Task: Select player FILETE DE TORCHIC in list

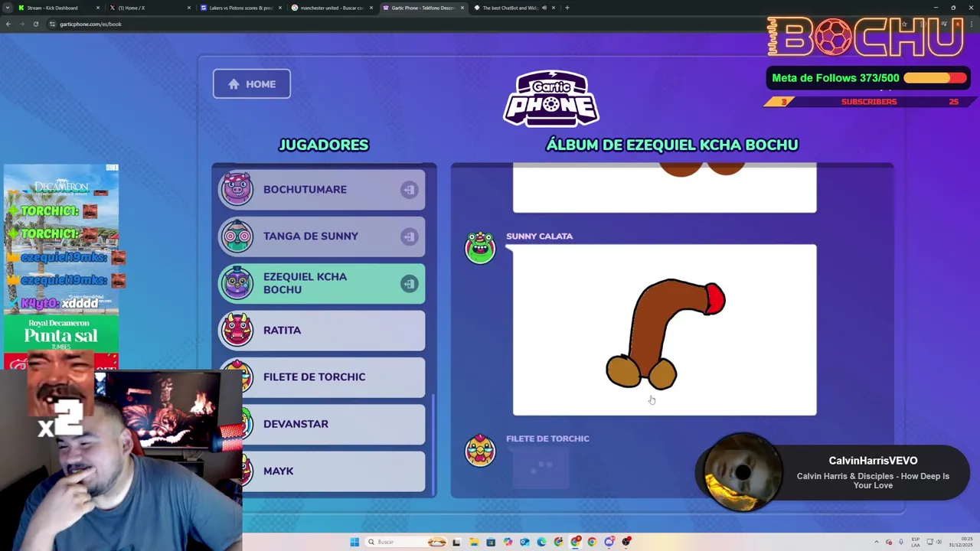Action: (x=322, y=377)
